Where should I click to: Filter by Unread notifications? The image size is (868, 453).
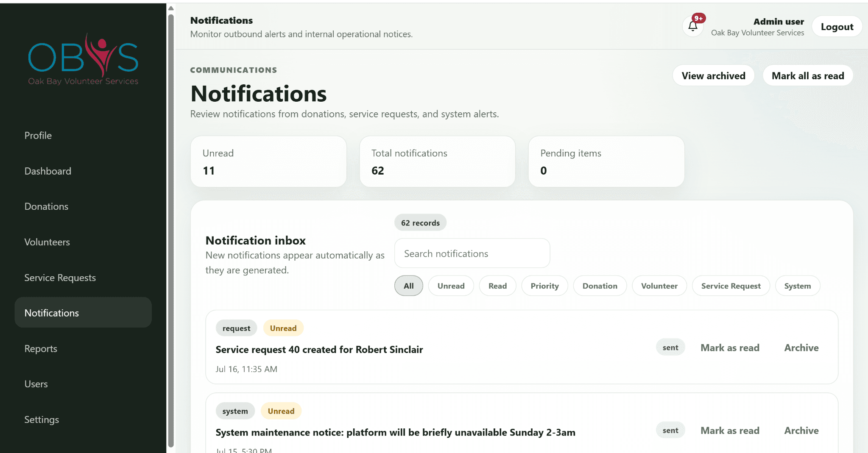pyautogui.click(x=451, y=286)
